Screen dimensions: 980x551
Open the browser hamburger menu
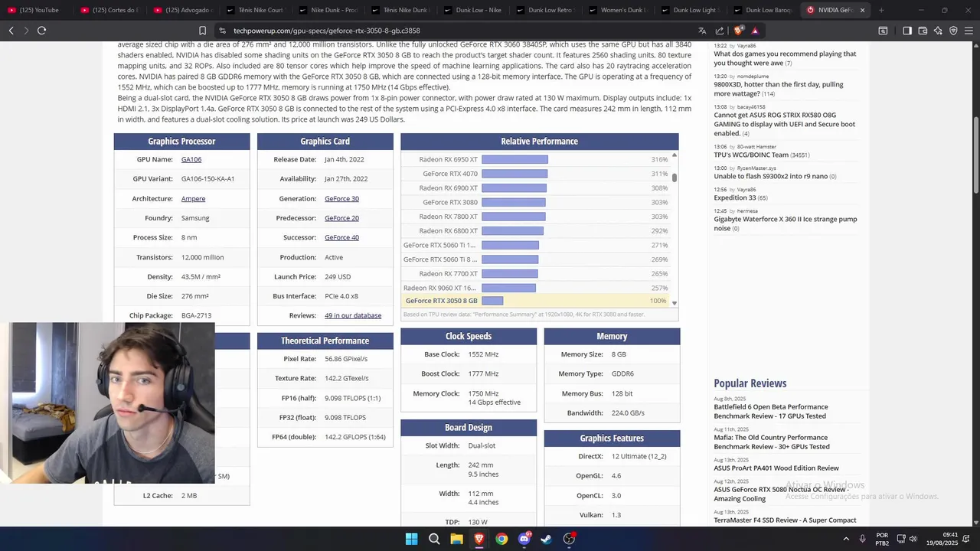[x=969, y=31]
